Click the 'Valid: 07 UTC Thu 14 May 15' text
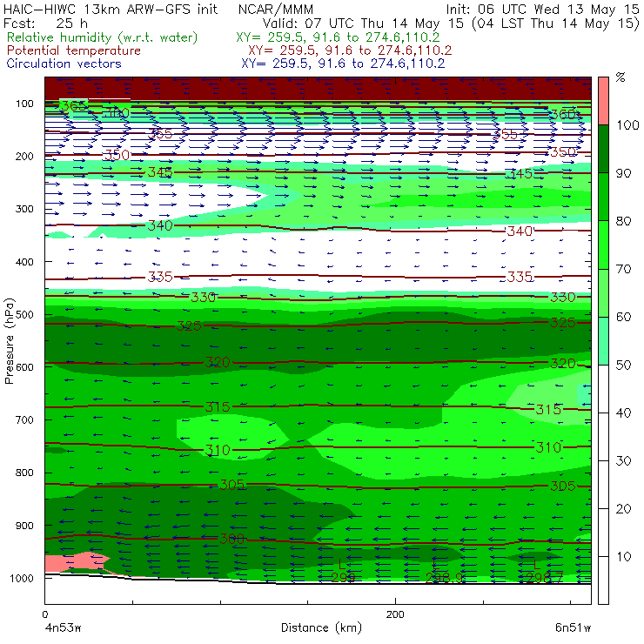Image resolution: width=644 pixels, height=644 pixels. 363,23
